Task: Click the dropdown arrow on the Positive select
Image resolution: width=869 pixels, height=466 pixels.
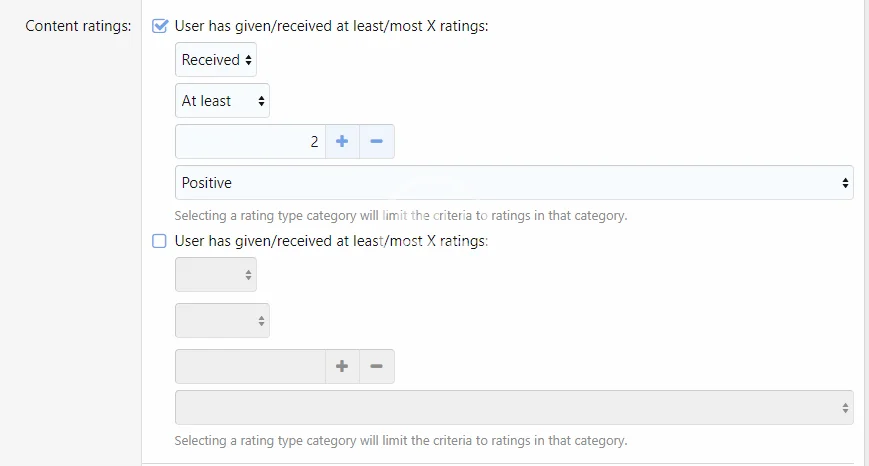Action: pyautogui.click(x=845, y=183)
